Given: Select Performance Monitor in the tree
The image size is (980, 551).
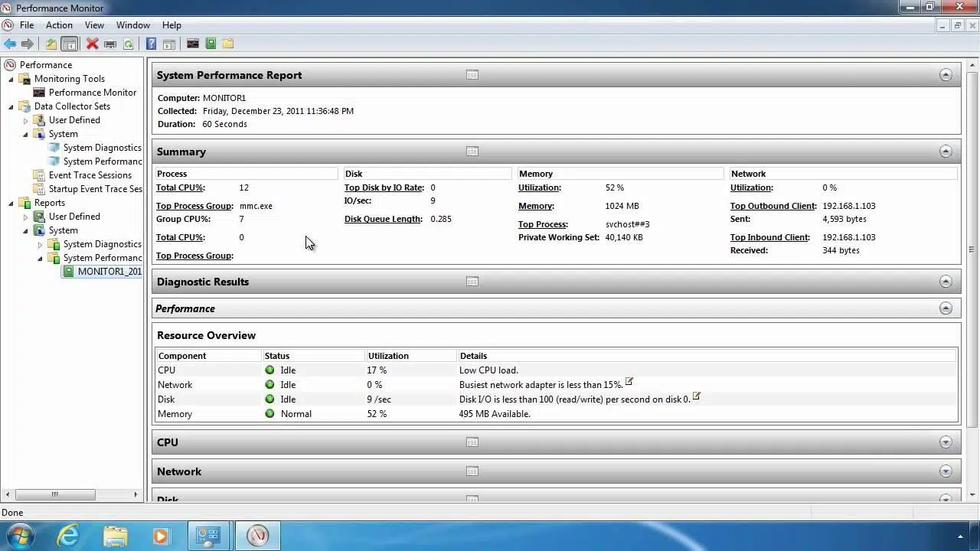Looking at the screenshot, I should click(92, 93).
